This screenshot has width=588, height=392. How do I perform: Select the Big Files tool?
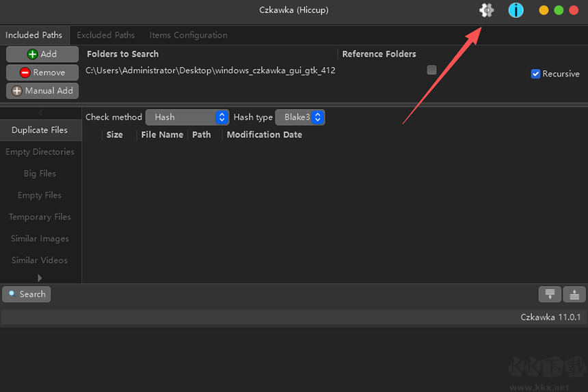click(40, 173)
